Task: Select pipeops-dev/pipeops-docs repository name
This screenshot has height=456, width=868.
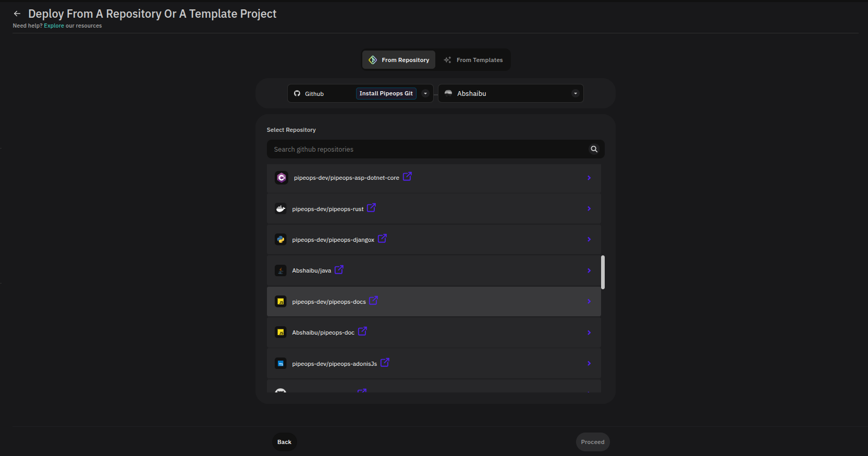Action: pos(329,302)
